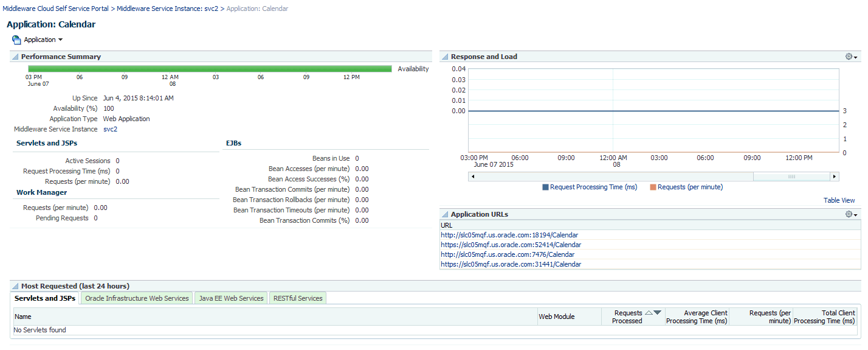Click the Bean Transaction Rollbacks label
868x350 pixels.
pyautogui.click(x=291, y=200)
